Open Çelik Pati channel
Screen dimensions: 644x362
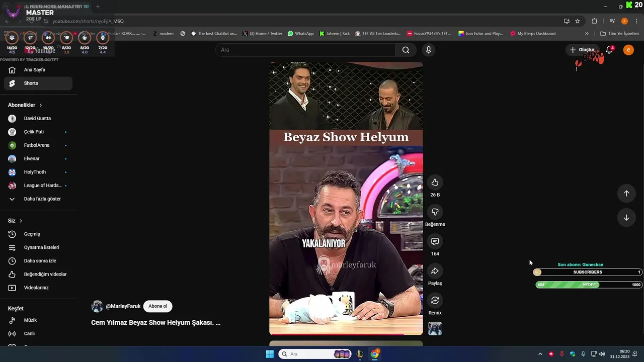[x=38, y=132]
